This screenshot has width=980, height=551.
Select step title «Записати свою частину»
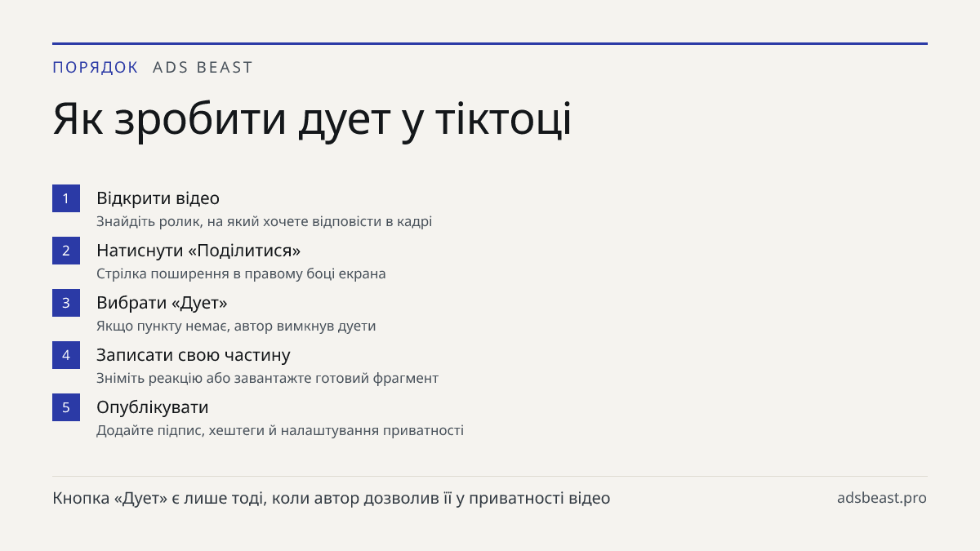(194, 355)
